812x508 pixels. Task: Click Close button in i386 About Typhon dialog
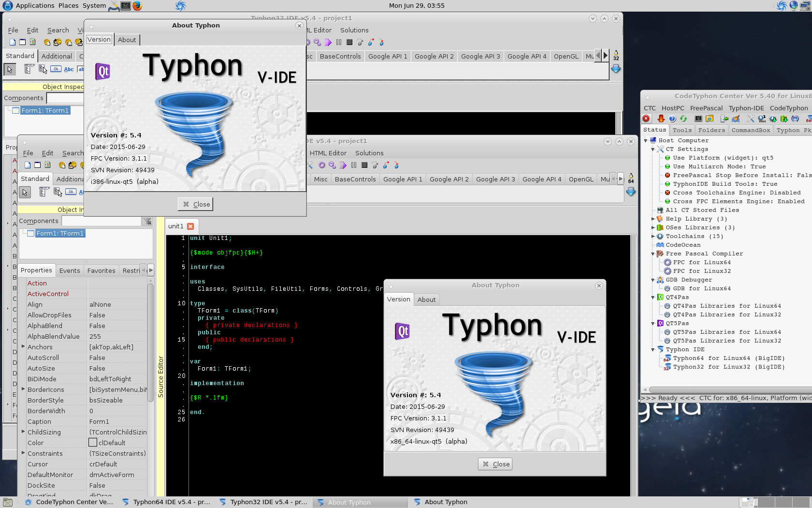[x=196, y=204]
